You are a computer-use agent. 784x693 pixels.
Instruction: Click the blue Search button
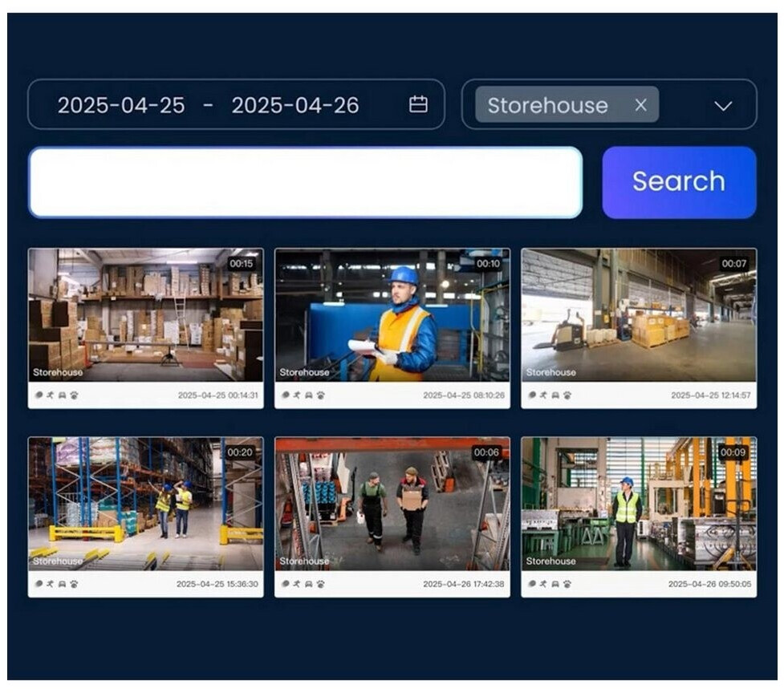pyautogui.click(x=679, y=182)
